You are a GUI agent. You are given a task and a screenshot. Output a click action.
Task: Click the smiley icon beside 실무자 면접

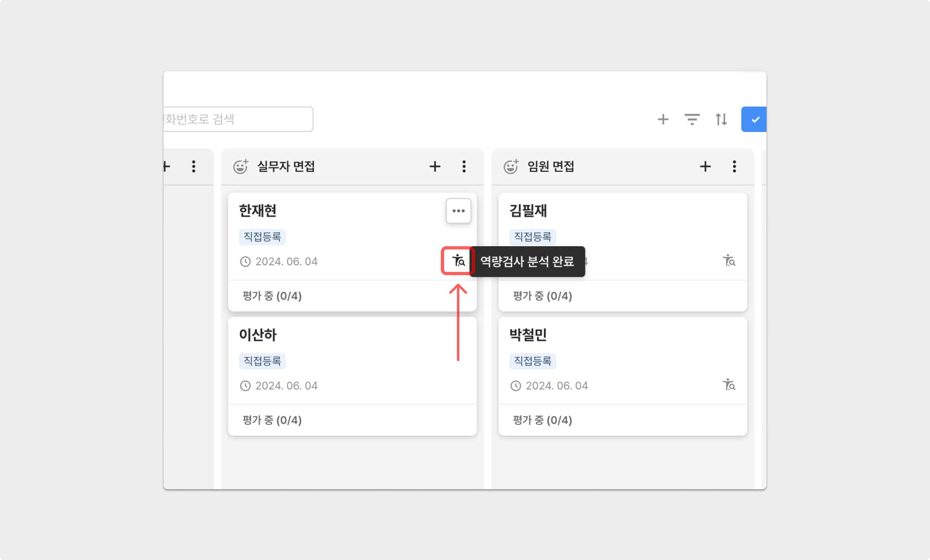point(241,167)
